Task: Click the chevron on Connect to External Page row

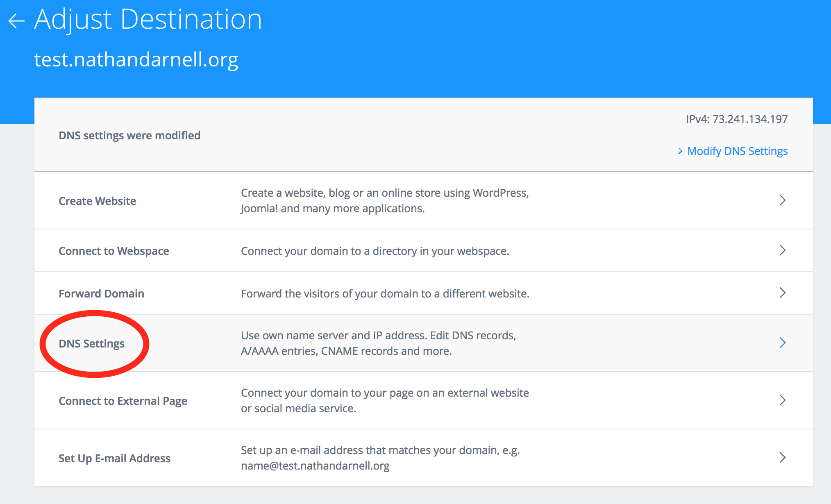Action: (782, 400)
